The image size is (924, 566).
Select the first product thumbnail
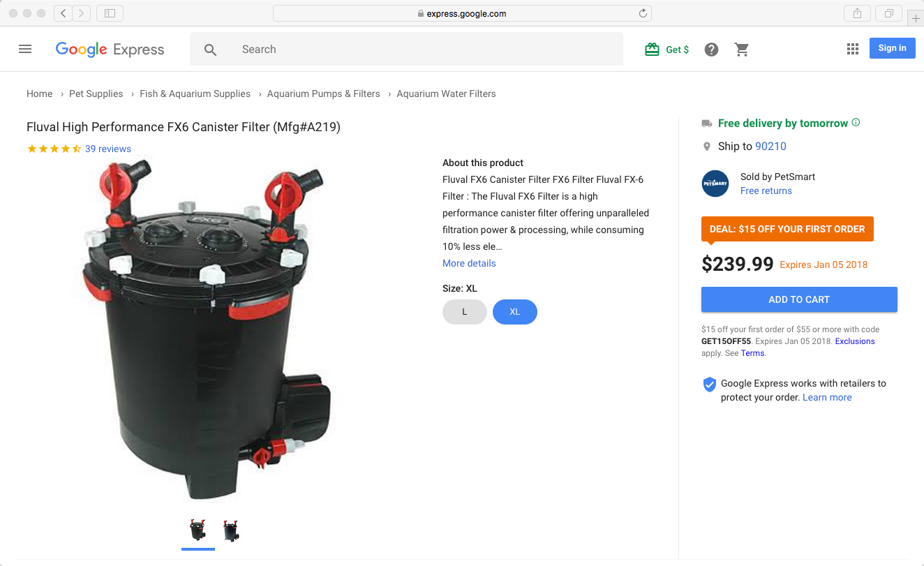coord(198,531)
